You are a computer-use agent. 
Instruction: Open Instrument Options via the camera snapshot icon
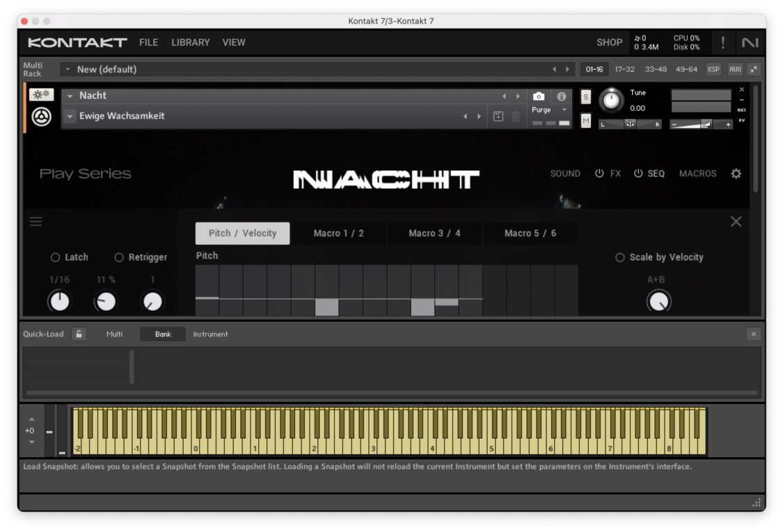538,95
